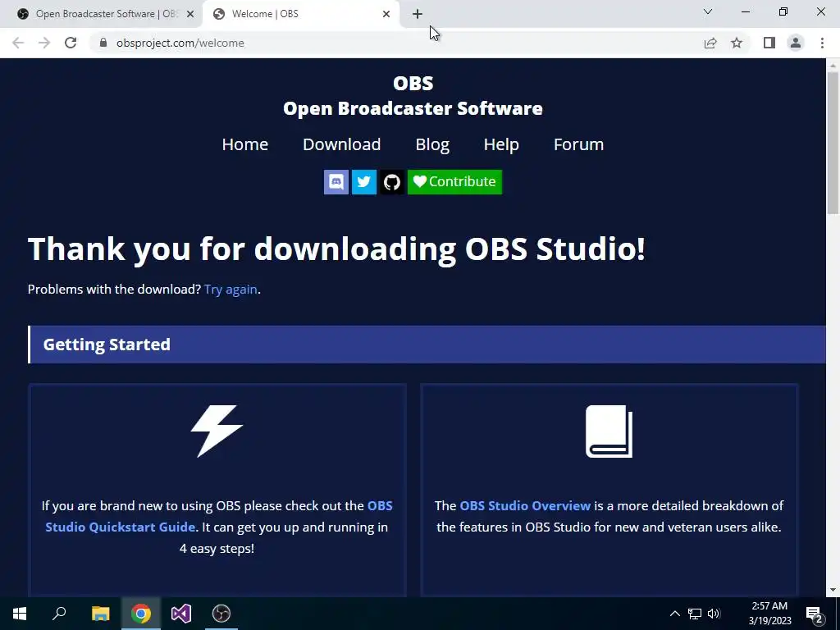The height and width of the screenshot is (630, 840).
Task: Click the Try again download link
Action: click(231, 290)
